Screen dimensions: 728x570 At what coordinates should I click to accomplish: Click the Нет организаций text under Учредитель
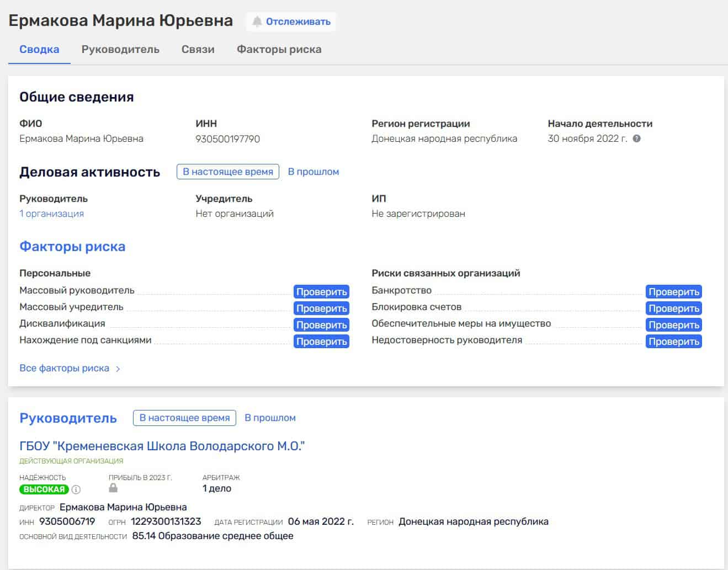[x=235, y=214]
